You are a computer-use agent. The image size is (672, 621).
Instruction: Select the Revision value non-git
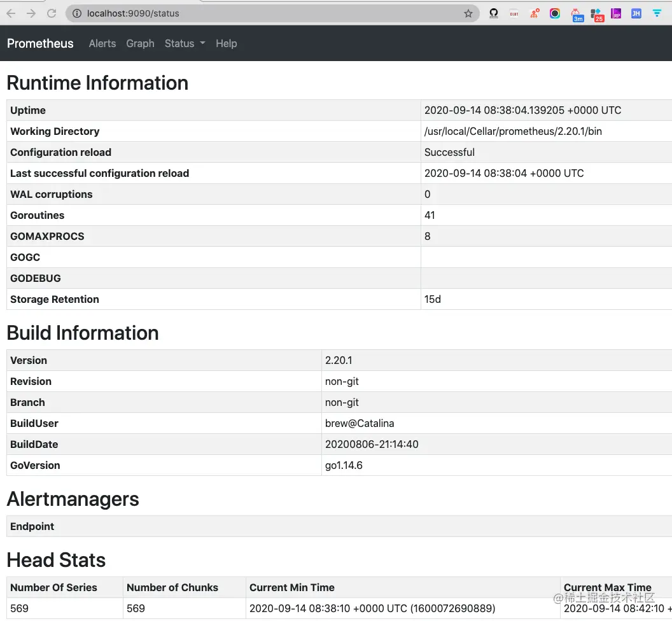pos(342,381)
